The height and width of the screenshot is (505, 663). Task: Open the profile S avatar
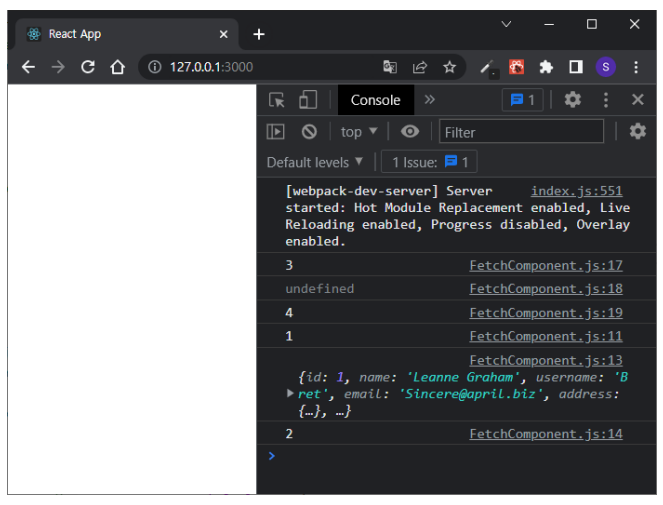(605, 67)
